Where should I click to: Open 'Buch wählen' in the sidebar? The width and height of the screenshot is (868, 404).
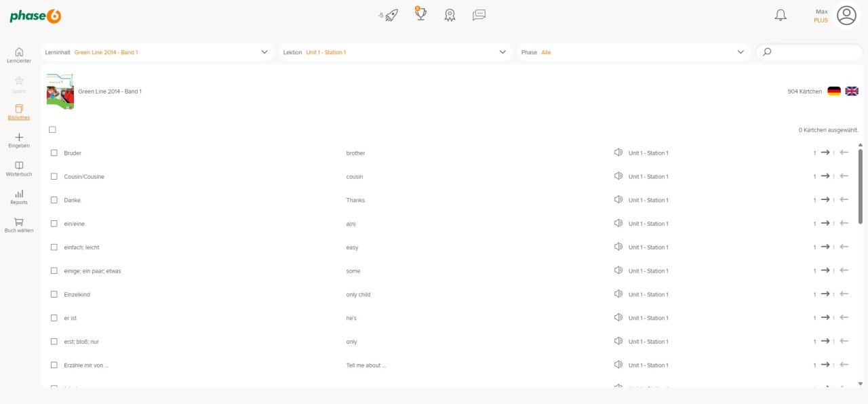(19, 225)
